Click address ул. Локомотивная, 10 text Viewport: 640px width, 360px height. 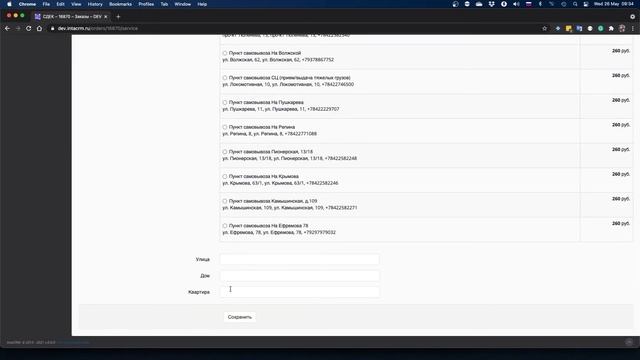[x=288, y=84]
